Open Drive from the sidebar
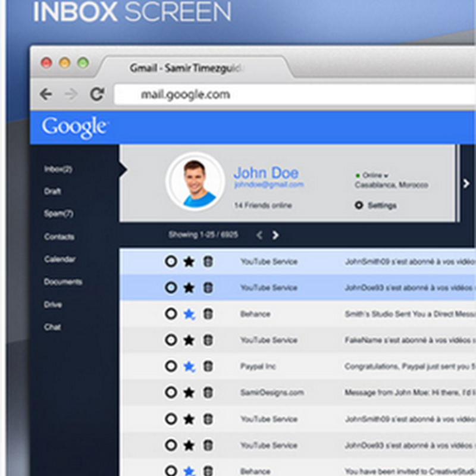This screenshot has height=476, width=476. (x=53, y=304)
